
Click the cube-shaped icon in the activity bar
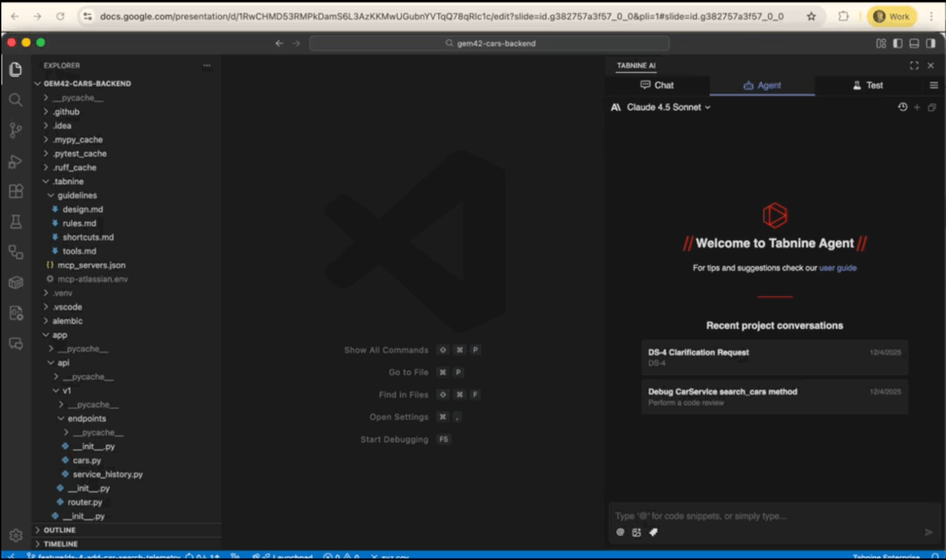pos(16,283)
